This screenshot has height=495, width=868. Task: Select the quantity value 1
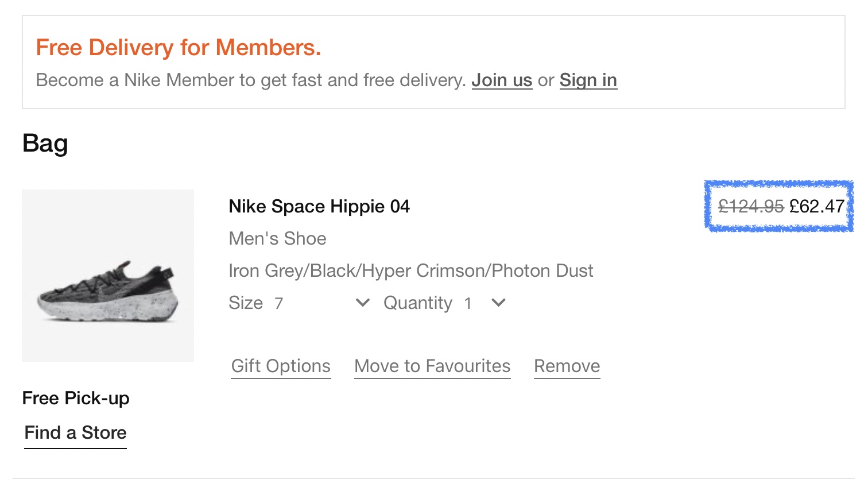(x=468, y=303)
